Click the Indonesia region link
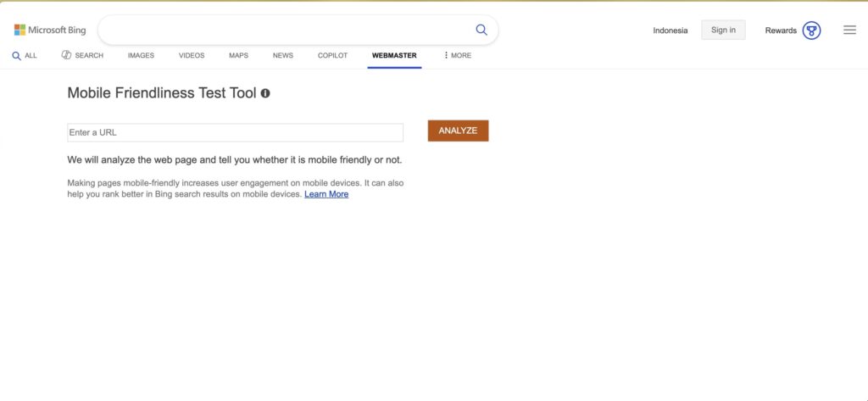The width and height of the screenshot is (868, 401). [x=670, y=31]
